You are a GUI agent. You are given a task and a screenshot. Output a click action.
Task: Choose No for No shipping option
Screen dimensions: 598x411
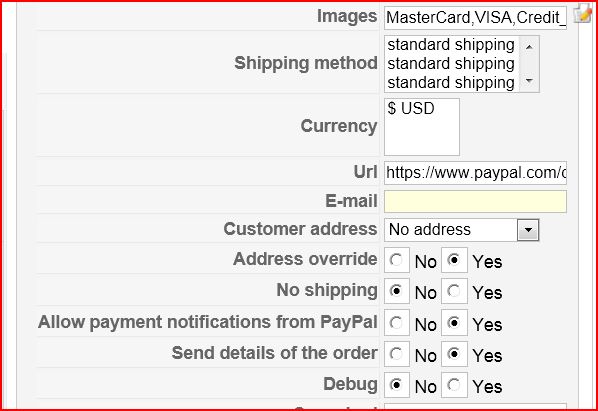tap(397, 291)
